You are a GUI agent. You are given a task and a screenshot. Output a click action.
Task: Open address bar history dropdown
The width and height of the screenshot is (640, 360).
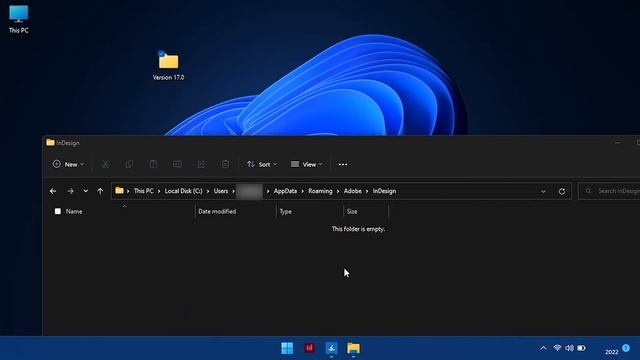(543, 191)
